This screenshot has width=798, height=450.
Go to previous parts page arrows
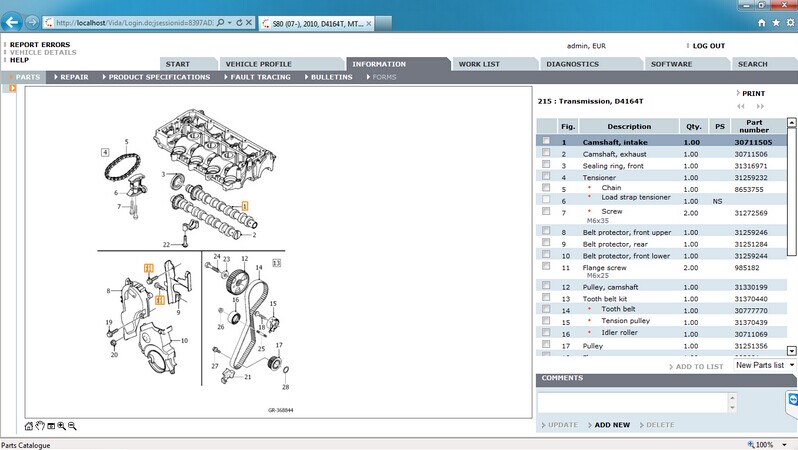click(740, 106)
